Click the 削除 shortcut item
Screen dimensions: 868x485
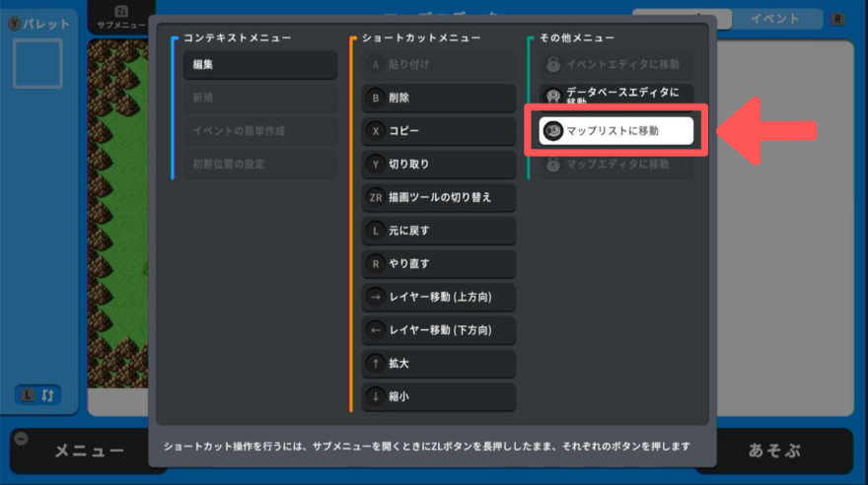point(438,98)
